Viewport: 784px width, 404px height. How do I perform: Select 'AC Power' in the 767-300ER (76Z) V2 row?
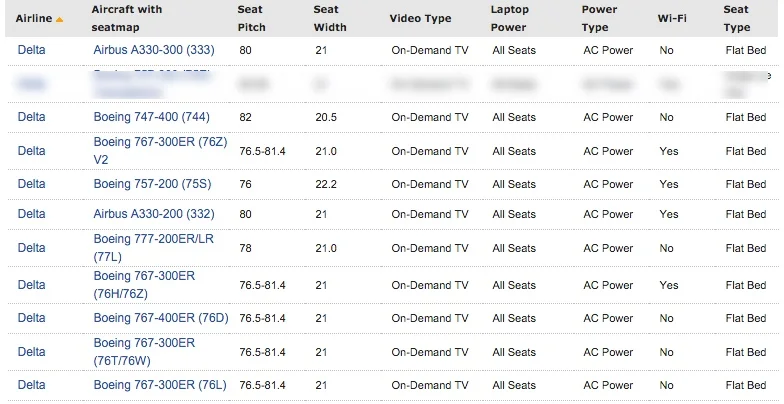pos(608,152)
